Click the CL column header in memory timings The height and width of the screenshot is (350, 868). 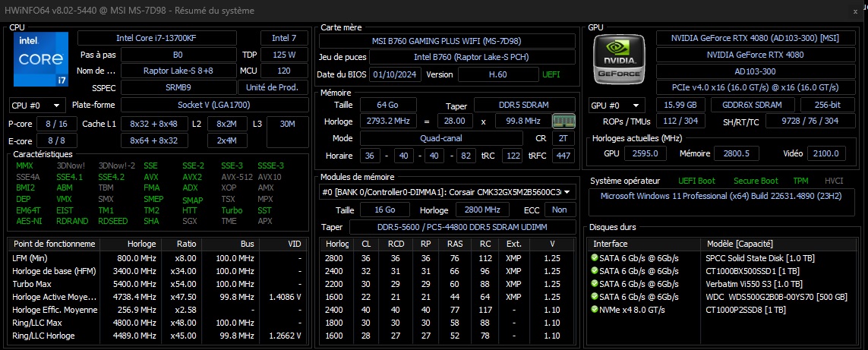click(x=366, y=244)
